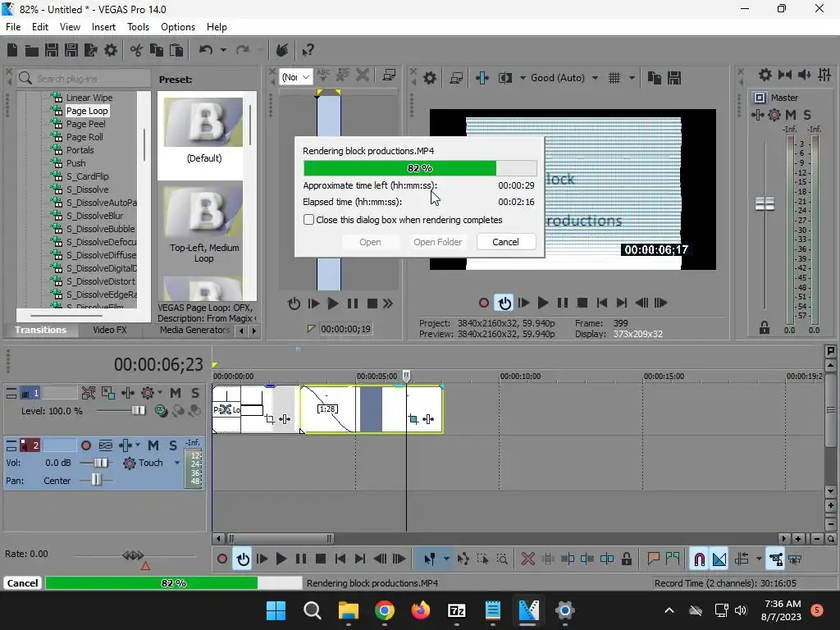Open project with folder icon in toolbar
The width and height of the screenshot is (840, 630).
coord(32,50)
